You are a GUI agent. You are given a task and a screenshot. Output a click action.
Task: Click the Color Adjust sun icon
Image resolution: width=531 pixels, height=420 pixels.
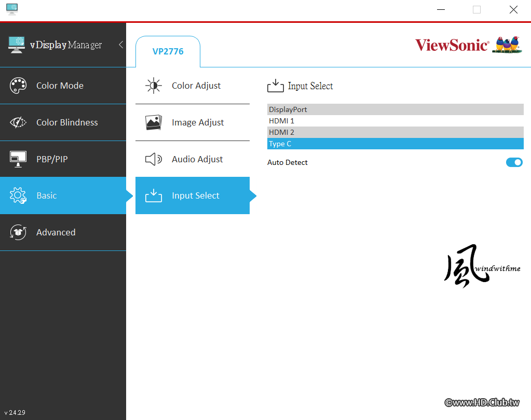pos(154,86)
